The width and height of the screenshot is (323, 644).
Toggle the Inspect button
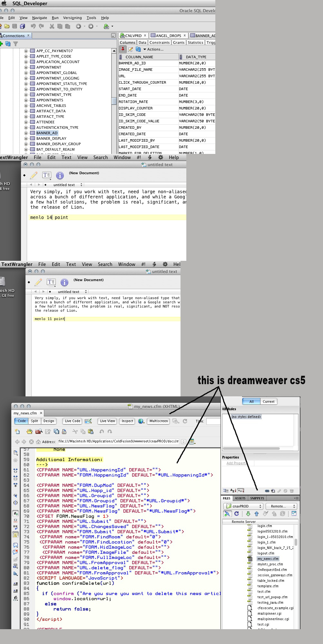tap(127, 421)
